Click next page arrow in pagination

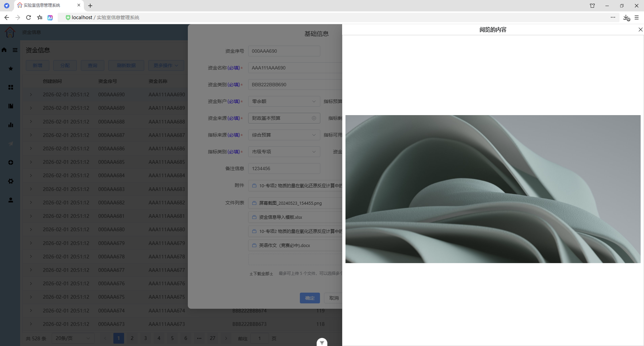[226, 338]
